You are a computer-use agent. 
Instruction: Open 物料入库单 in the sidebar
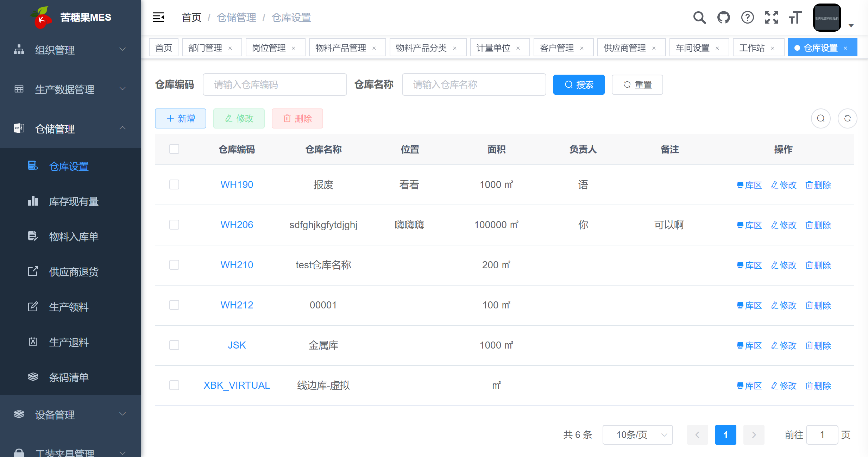(70, 237)
